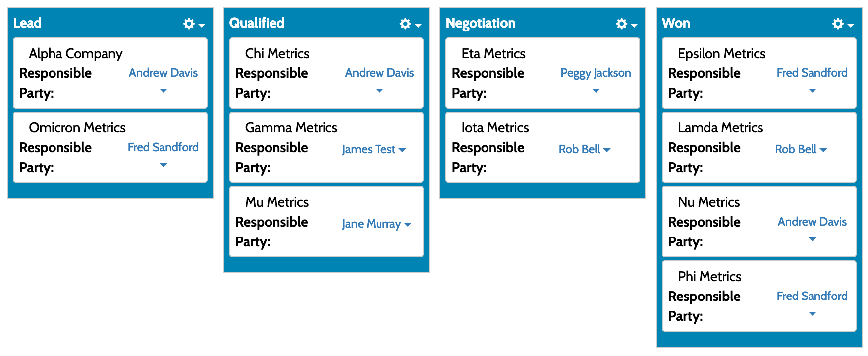Click Fred Sandford on Omicron Metrics card
Screen dimensions: 868x356
coord(163,147)
